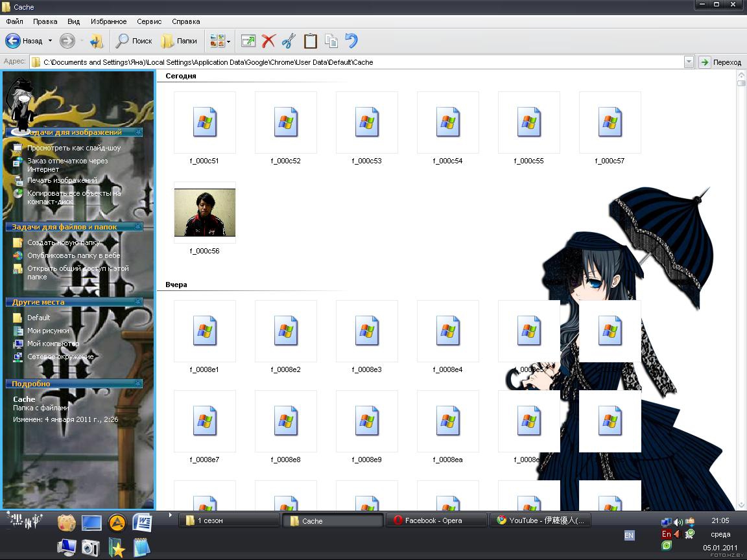Screen dimensions: 747x560
Task: Collapse Задачи для файлов и папок section
Action: click(137, 227)
